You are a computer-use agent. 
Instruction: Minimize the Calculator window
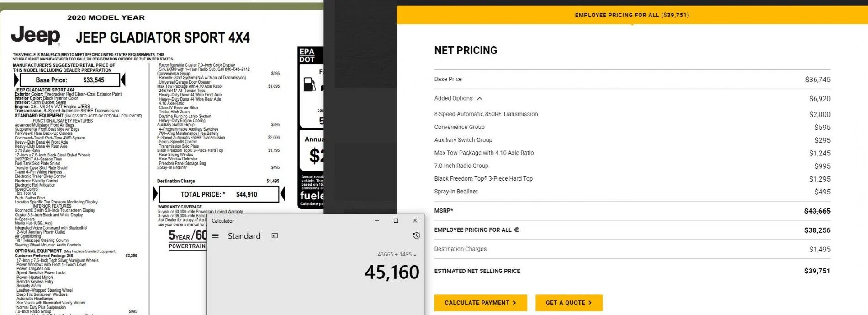click(x=377, y=221)
